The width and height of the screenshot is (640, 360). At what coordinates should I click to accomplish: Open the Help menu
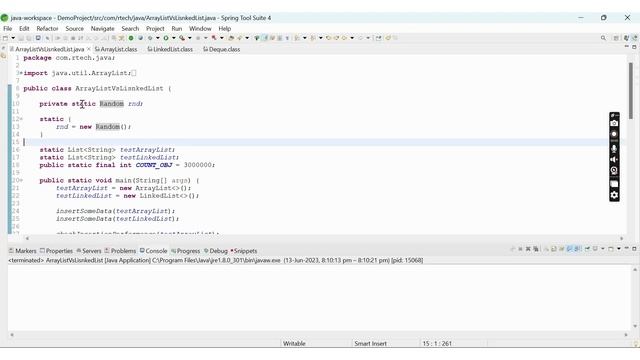pos(224,29)
